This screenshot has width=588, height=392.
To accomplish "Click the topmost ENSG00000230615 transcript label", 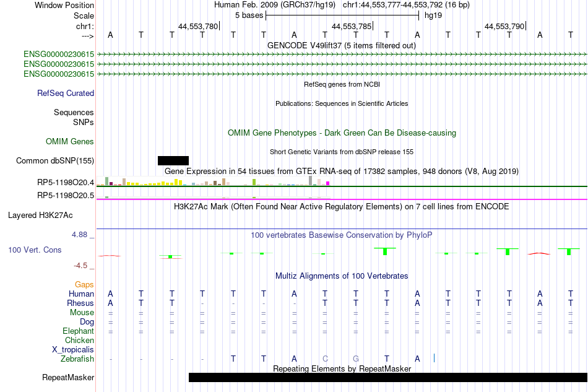I will (59, 54).
